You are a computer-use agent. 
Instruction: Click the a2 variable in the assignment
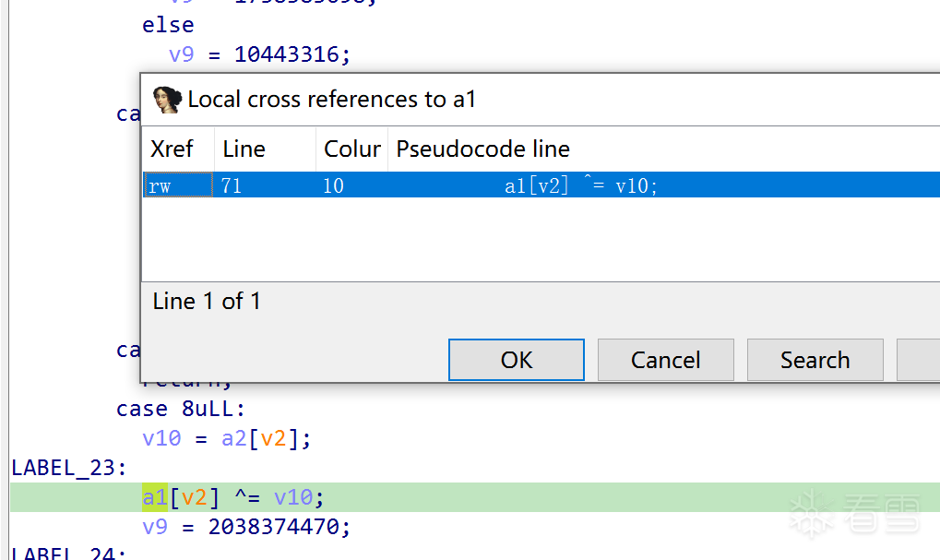pyautogui.click(x=234, y=438)
